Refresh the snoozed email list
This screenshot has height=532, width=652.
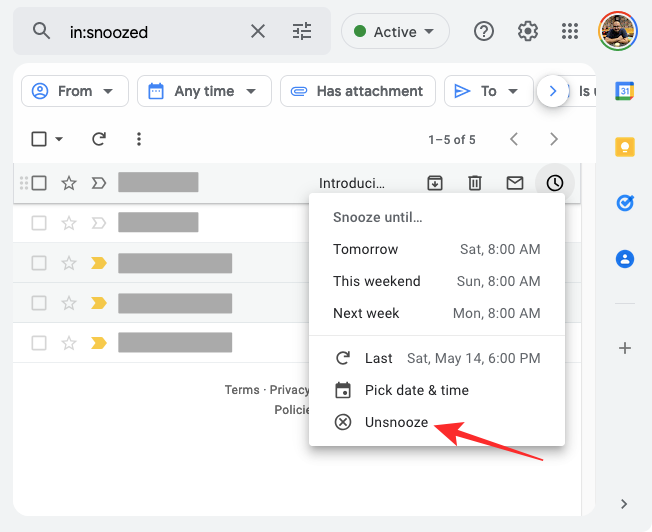98,139
